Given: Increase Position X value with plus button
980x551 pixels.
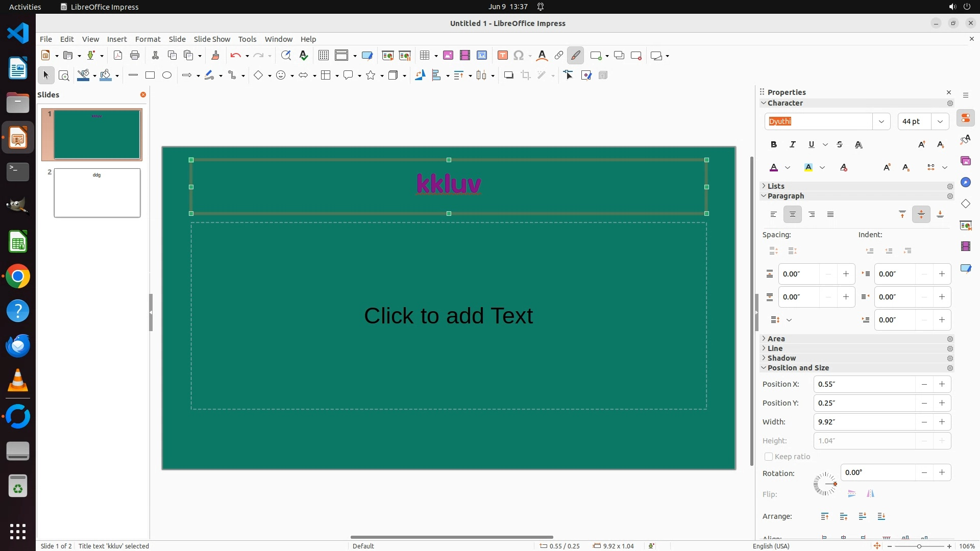Looking at the screenshot, I should tap(942, 384).
